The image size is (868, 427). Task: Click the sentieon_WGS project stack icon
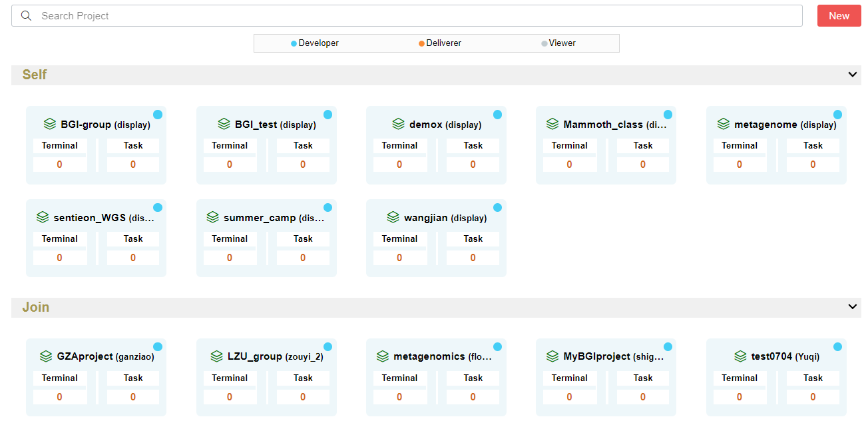[x=43, y=217]
